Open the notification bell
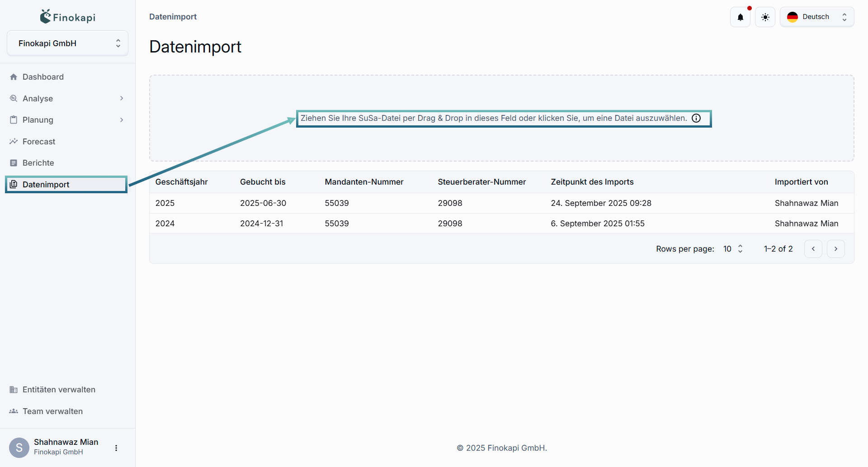The height and width of the screenshot is (467, 868). (740, 17)
